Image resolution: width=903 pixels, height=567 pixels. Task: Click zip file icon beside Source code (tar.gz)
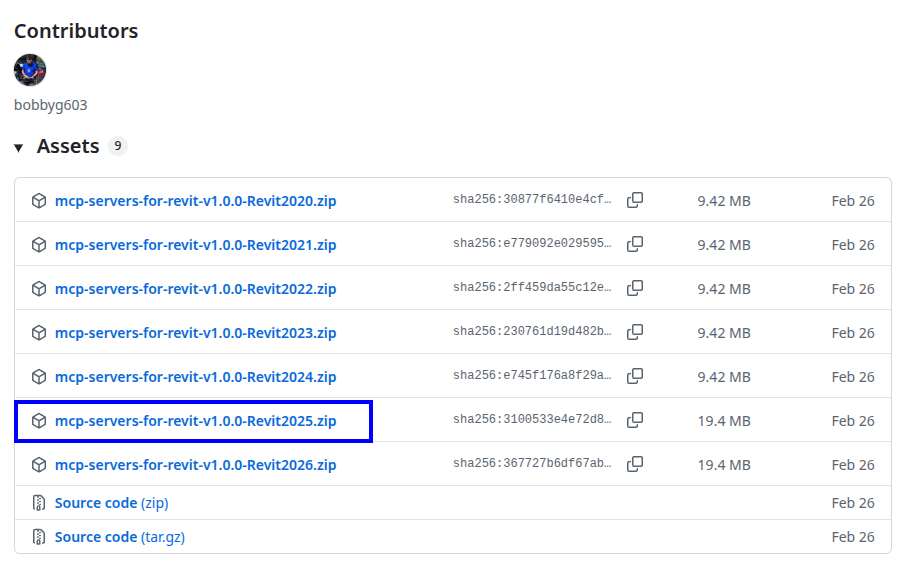click(39, 537)
